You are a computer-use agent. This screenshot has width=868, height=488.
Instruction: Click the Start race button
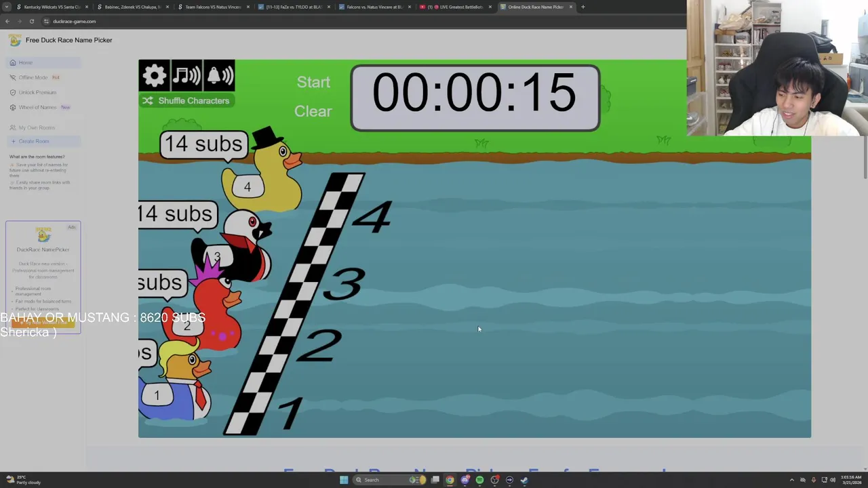313,82
